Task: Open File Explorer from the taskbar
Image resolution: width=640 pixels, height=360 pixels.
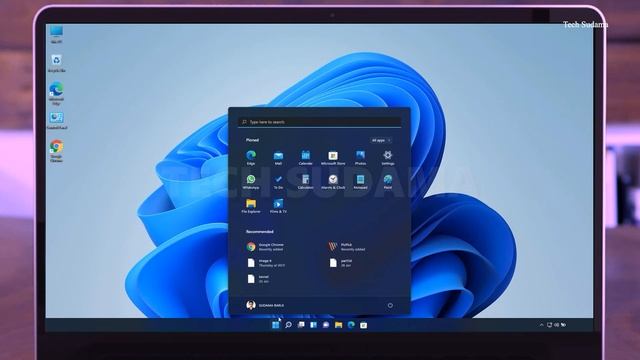Action: click(338, 325)
